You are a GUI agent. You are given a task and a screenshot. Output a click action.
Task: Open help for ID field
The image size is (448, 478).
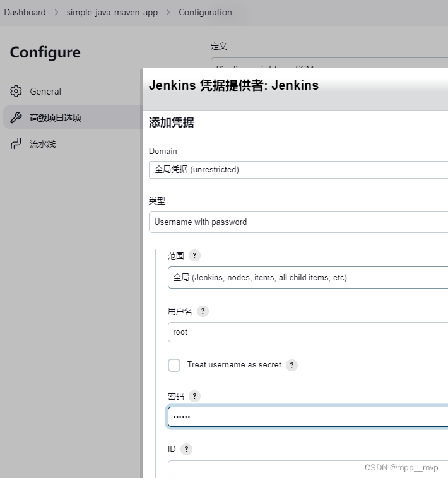pos(186,450)
